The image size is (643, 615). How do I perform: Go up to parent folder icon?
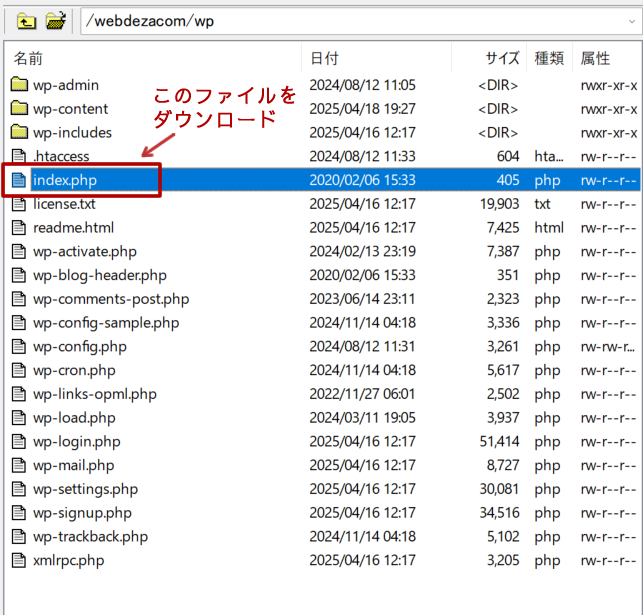(26, 21)
